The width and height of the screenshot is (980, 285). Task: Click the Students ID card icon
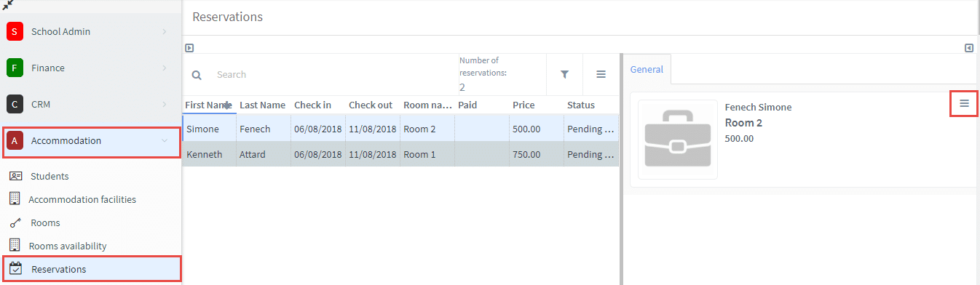[15, 176]
